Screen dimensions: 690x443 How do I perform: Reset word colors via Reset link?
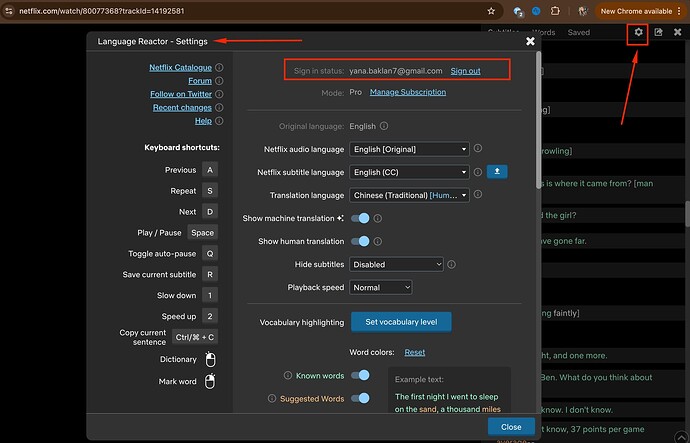coord(414,352)
